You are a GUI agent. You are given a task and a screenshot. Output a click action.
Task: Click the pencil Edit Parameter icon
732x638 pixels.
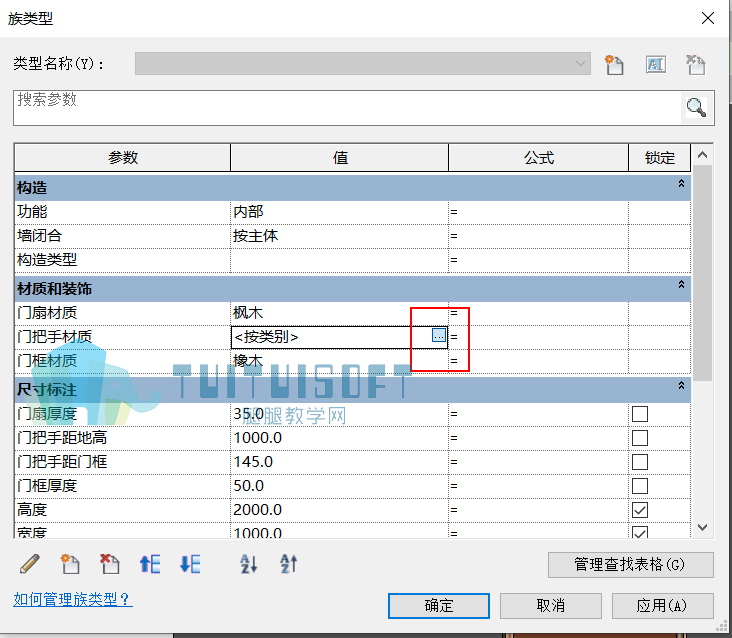pyautogui.click(x=30, y=564)
